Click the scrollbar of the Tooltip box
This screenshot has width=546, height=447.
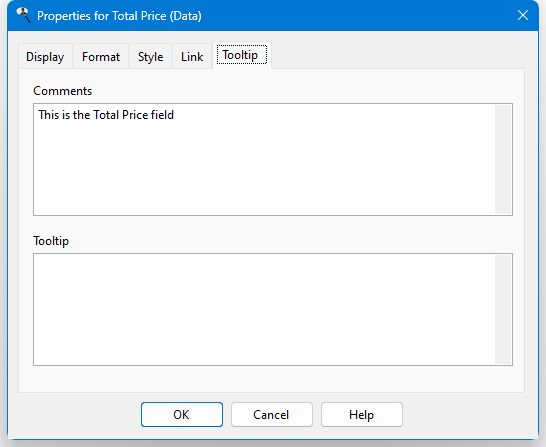pyautogui.click(x=503, y=309)
